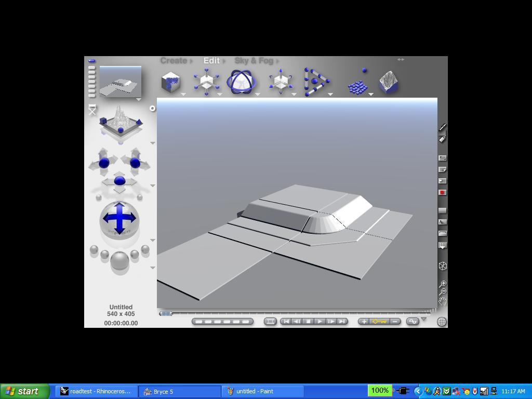Open the Nano Preview options triangle
This screenshot has height=399, width=532.
tap(138, 99)
